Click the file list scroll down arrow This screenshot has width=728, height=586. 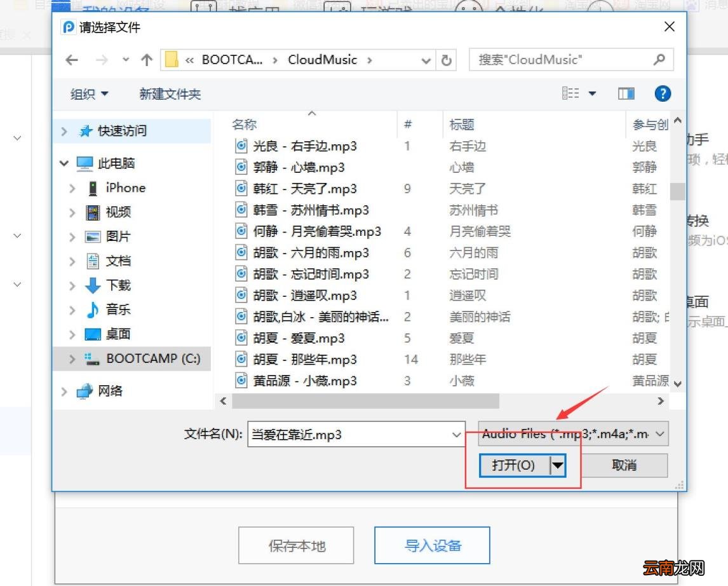coord(678,383)
